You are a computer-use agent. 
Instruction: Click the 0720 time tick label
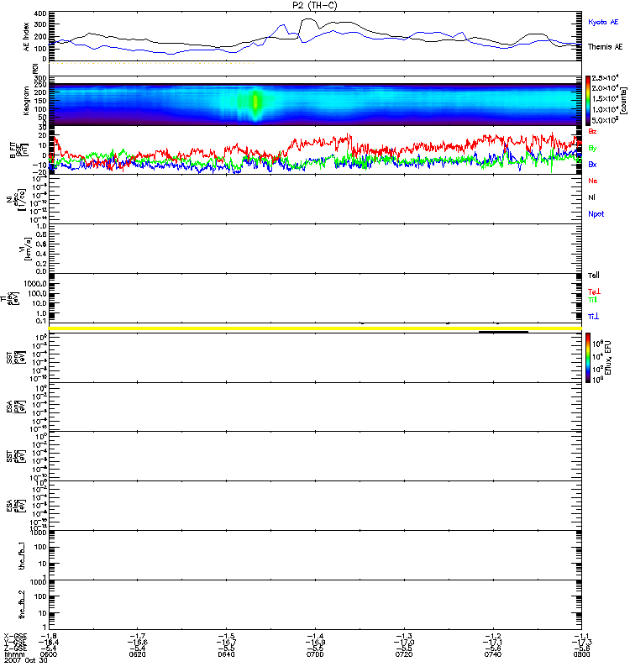(404, 654)
